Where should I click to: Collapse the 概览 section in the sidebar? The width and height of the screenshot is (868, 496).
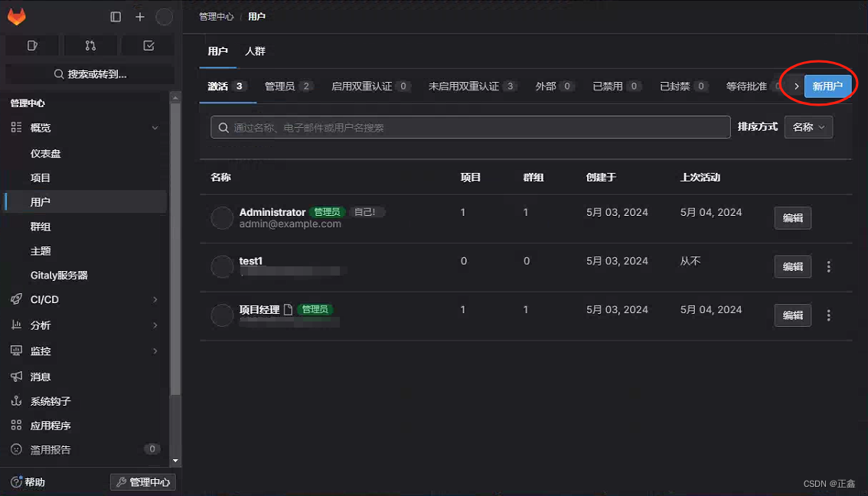tap(155, 128)
